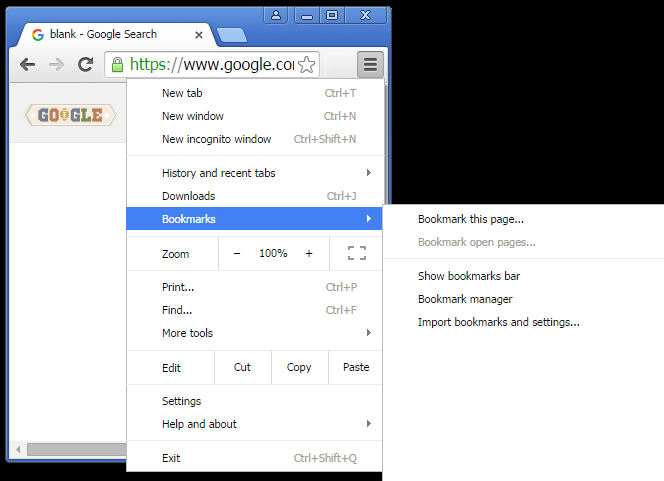Toggle Show bookmarks bar option
This screenshot has width=664, height=481.
coord(524,276)
